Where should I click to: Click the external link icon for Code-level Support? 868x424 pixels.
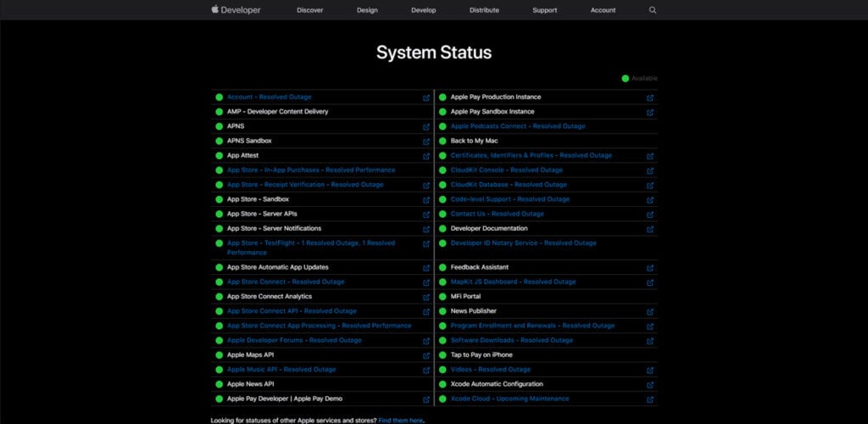(650, 200)
